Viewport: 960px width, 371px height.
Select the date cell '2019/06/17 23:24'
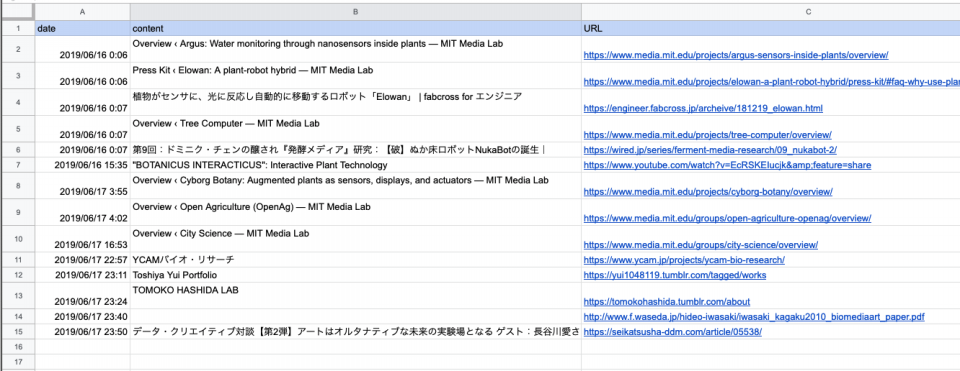(82, 296)
